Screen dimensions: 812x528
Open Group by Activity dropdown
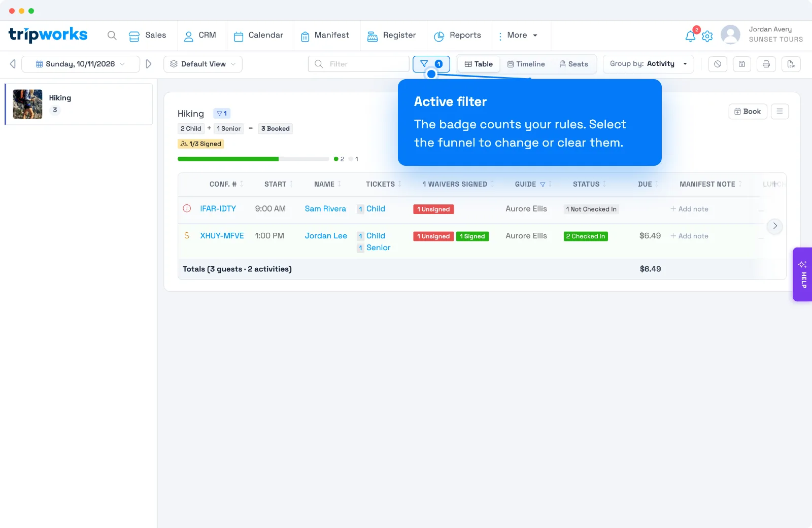click(x=649, y=64)
